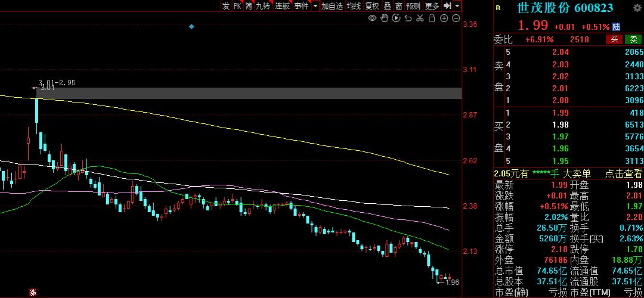The image size is (644, 298).
Task: Open settings gear in quote panel
Action: coord(636,8)
